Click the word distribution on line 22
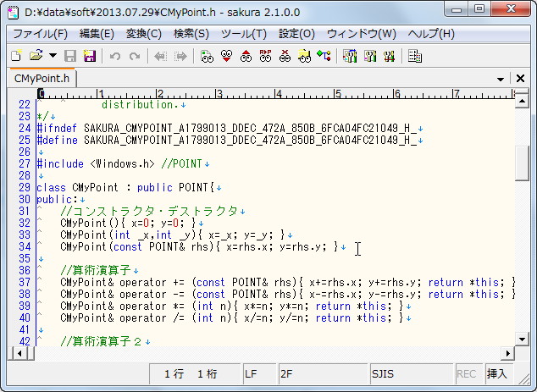The height and width of the screenshot is (392, 537). coord(137,105)
